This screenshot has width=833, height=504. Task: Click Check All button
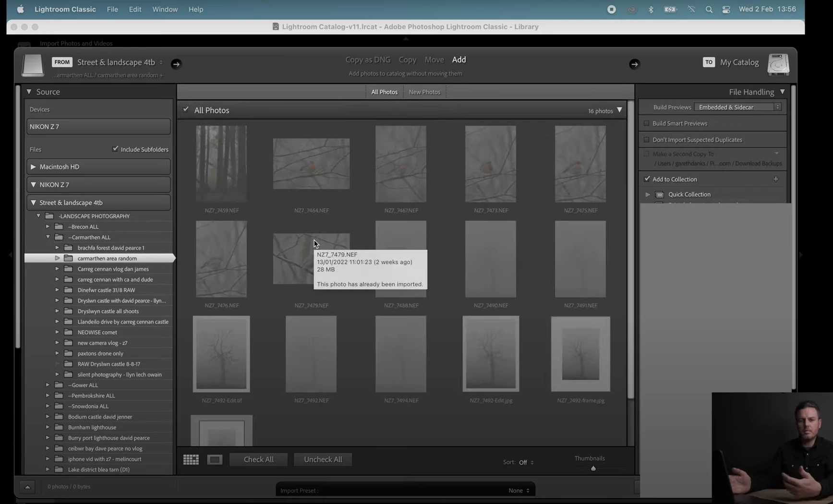tap(258, 459)
